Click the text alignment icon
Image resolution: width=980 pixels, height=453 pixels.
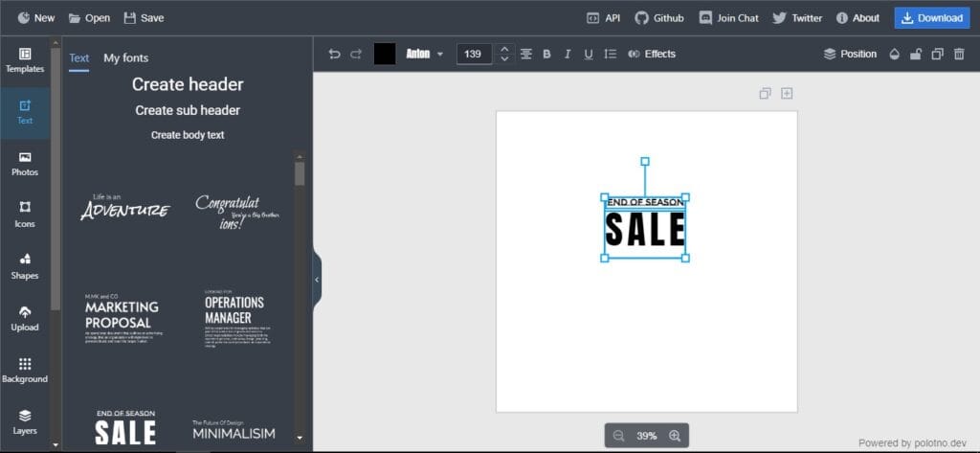point(525,55)
